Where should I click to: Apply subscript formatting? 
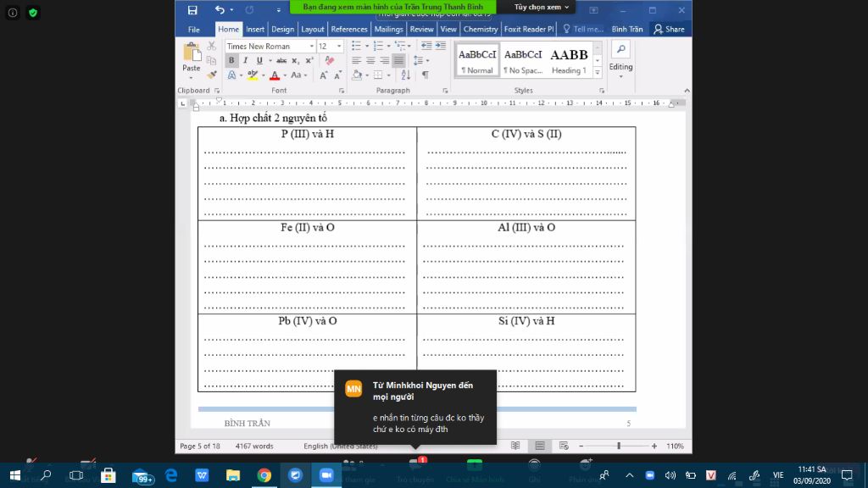[x=295, y=61]
